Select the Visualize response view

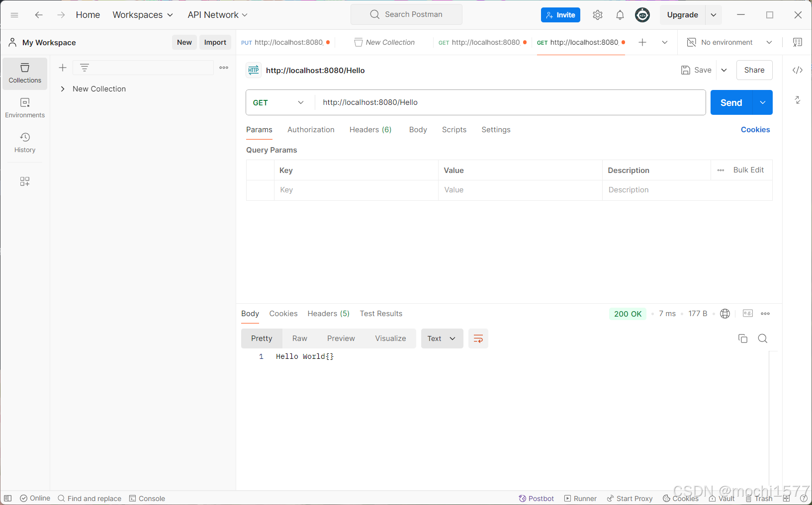[x=390, y=338]
